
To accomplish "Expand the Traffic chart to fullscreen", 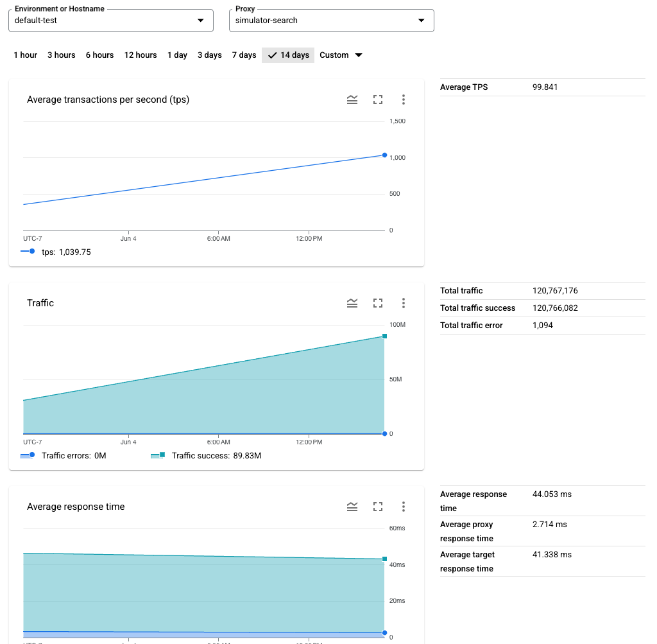I will (x=377, y=302).
